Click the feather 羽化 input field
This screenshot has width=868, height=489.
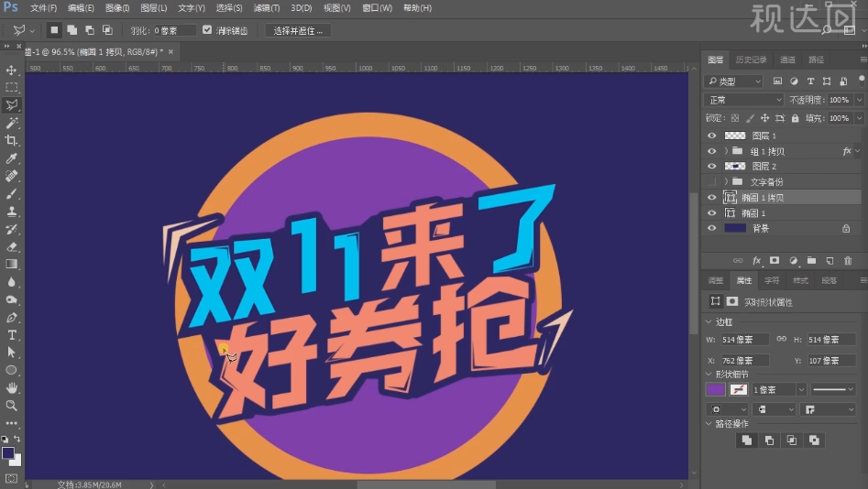click(174, 30)
